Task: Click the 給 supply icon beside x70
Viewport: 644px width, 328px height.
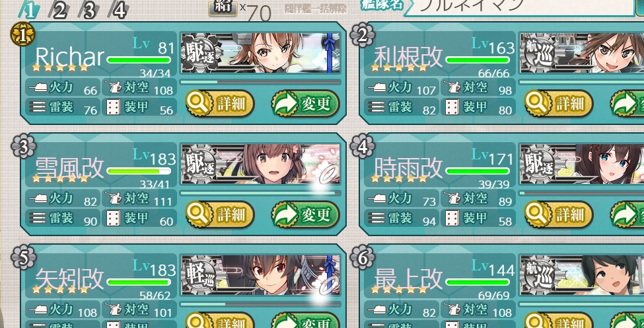Action: pyautogui.click(x=223, y=8)
